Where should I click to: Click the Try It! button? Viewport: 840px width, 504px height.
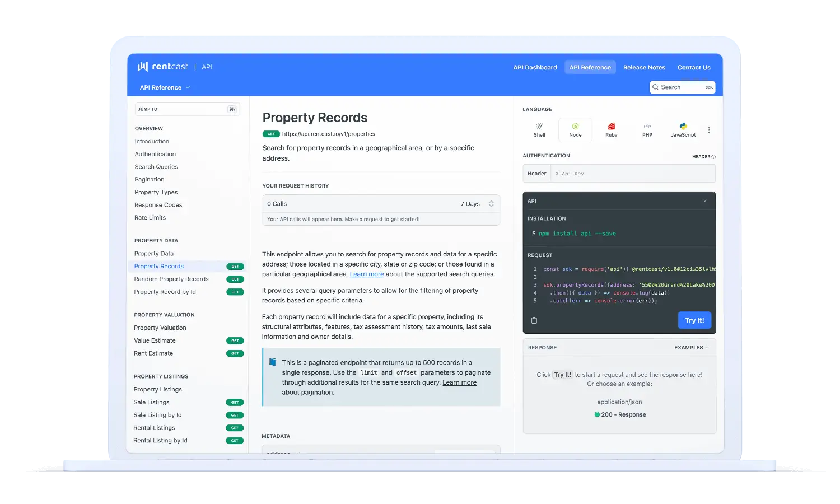pyautogui.click(x=694, y=320)
